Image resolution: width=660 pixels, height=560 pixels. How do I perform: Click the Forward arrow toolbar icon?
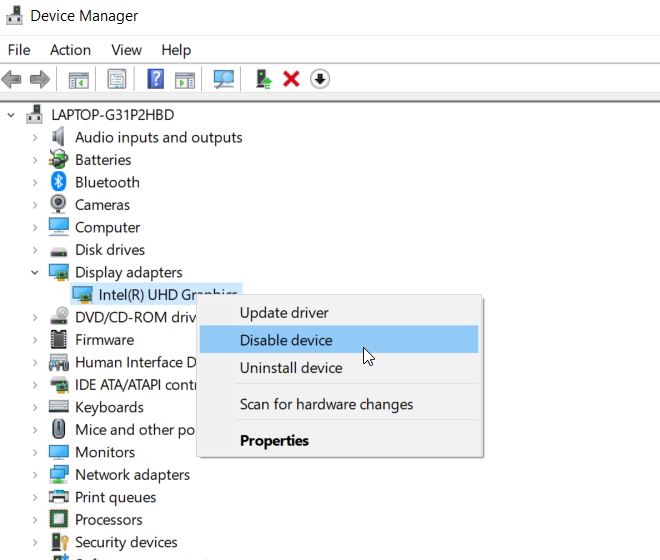pyautogui.click(x=40, y=79)
